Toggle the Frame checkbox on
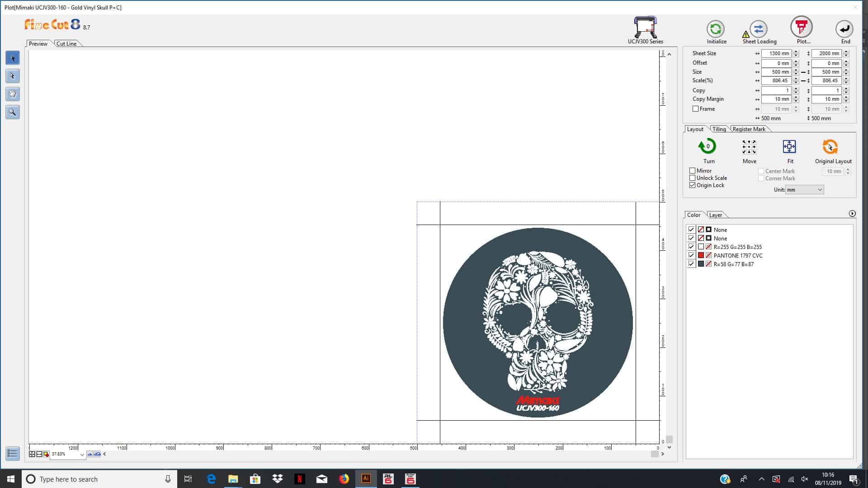The height and width of the screenshot is (488, 868). [694, 108]
